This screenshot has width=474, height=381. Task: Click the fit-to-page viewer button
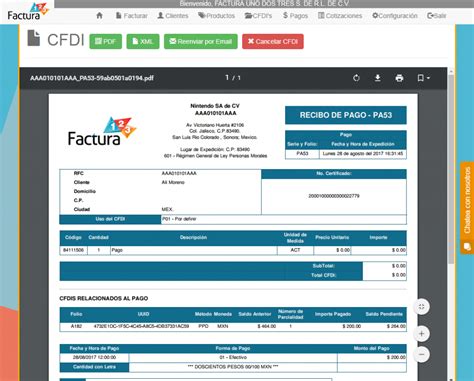point(421,307)
